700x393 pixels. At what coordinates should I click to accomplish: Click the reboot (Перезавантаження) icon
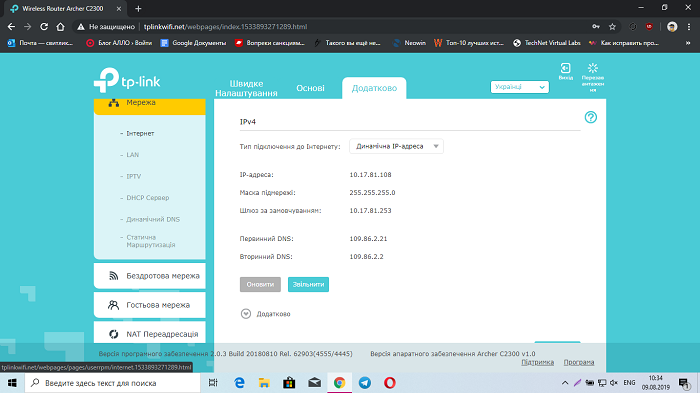593,68
